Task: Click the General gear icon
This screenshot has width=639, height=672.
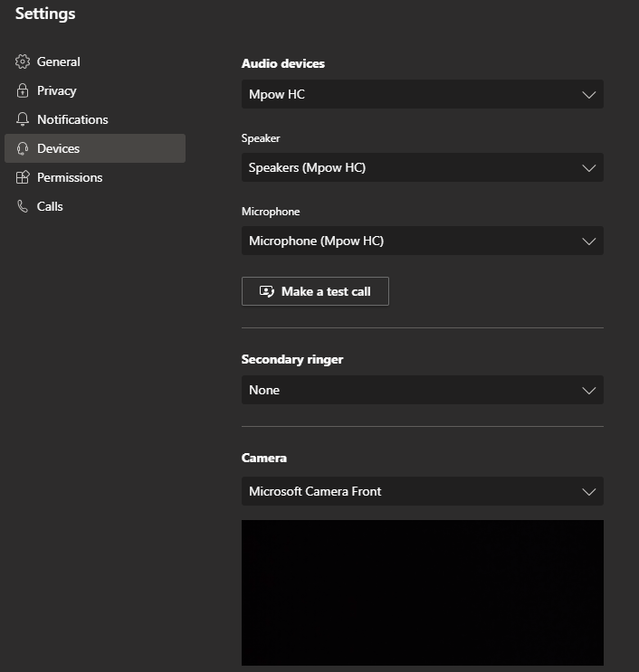Action: (23, 62)
